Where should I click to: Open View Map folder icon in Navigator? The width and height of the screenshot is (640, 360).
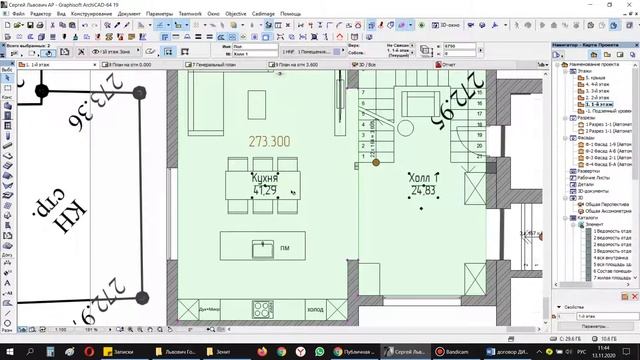(607, 55)
